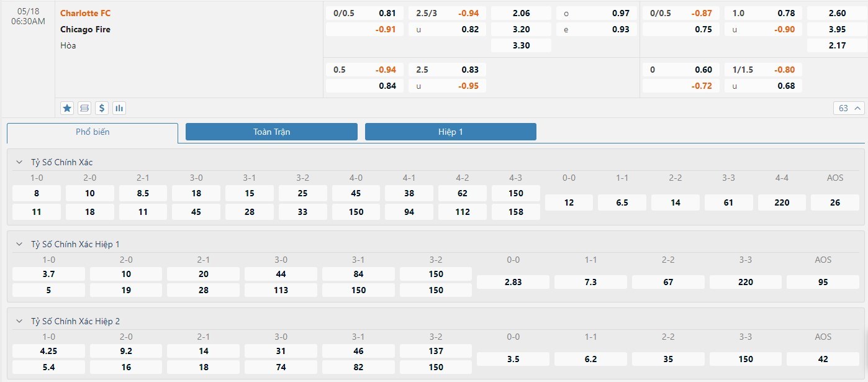Open the bar chart statistics icon

click(119, 108)
